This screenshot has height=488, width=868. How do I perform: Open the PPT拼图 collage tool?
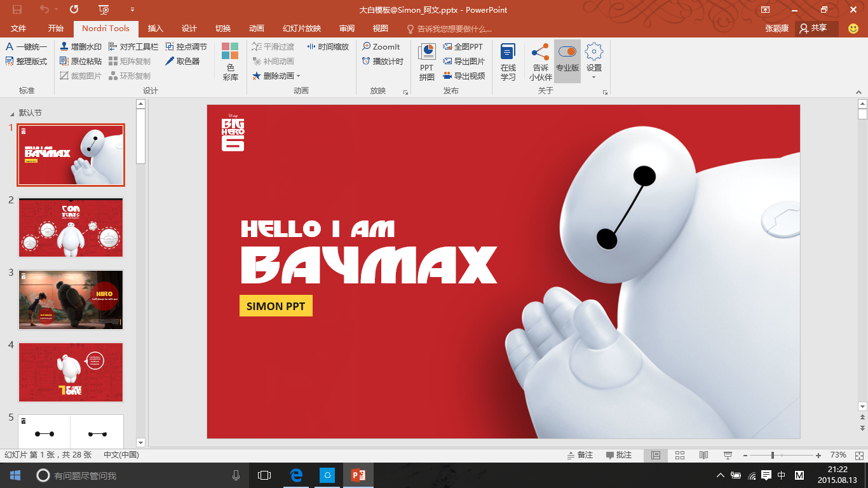pos(426,62)
